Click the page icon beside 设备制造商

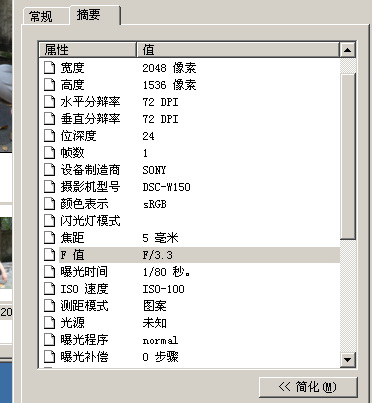click(x=49, y=170)
